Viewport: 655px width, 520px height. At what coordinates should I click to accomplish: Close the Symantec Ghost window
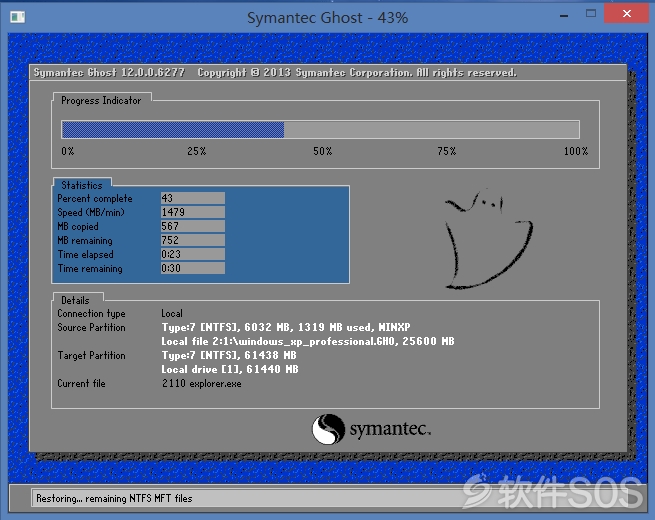[x=626, y=13]
